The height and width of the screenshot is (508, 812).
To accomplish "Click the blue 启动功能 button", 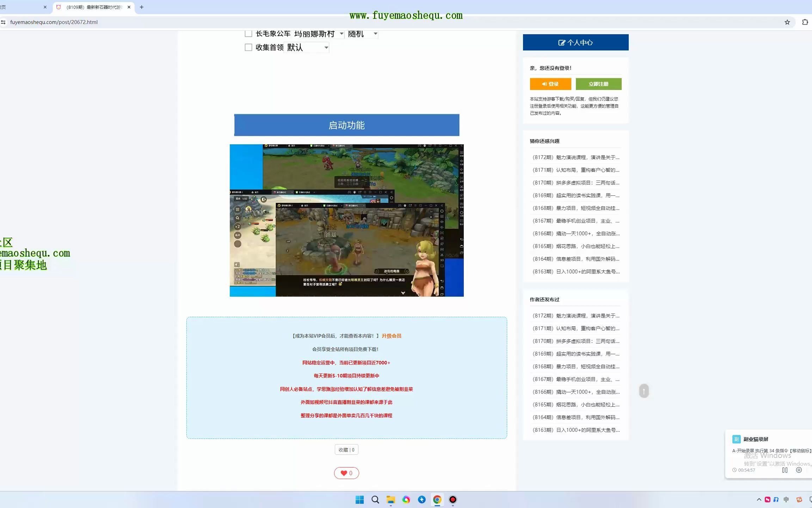I will click(347, 125).
